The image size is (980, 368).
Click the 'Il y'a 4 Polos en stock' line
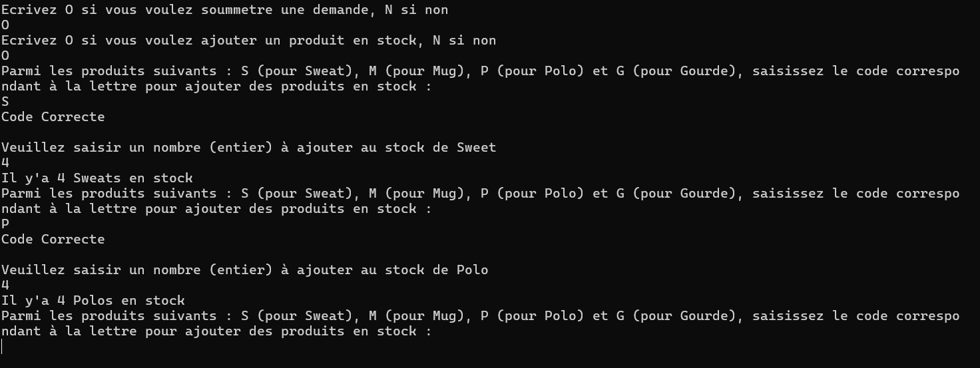point(93,301)
